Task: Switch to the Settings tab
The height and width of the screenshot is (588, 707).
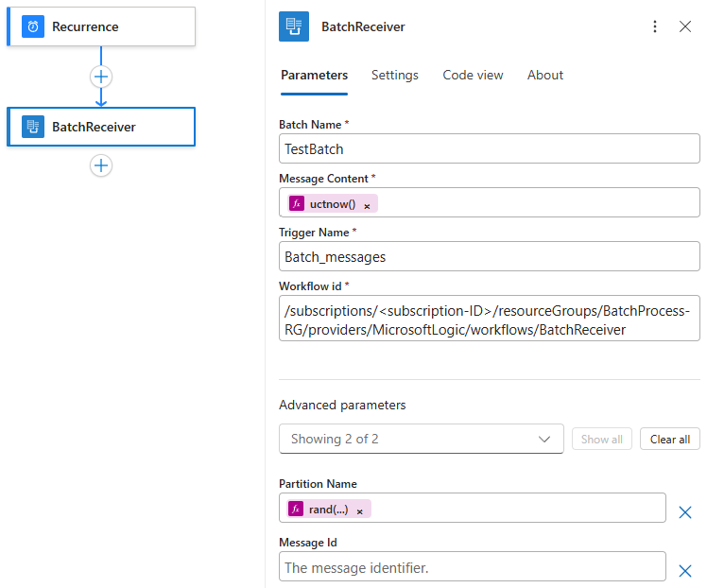Action: pyautogui.click(x=395, y=75)
